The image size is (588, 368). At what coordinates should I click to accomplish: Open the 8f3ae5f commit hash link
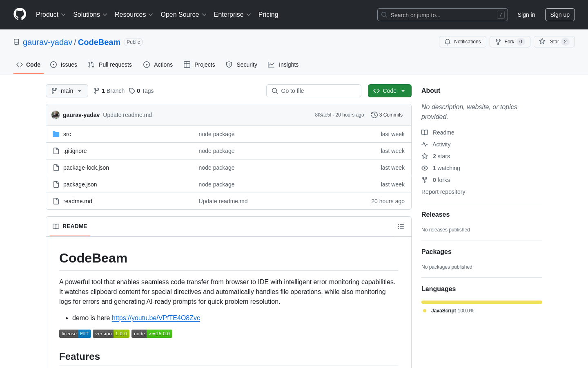tap(323, 115)
